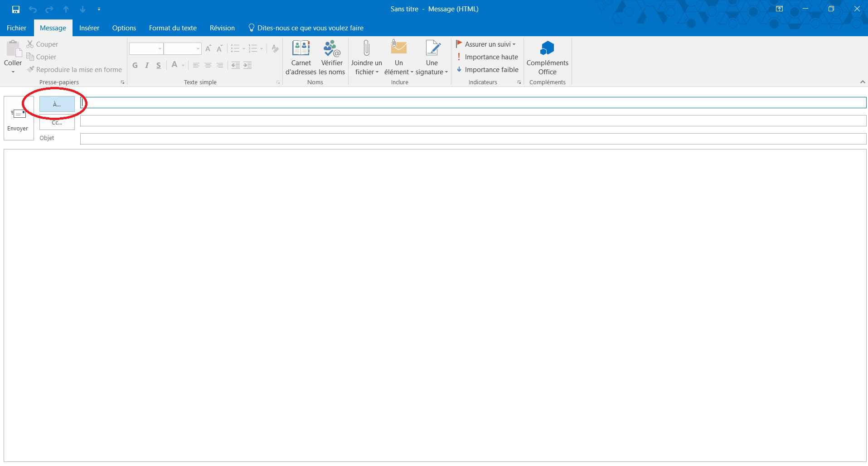
Task: Click the Cc... button
Action: click(57, 123)
